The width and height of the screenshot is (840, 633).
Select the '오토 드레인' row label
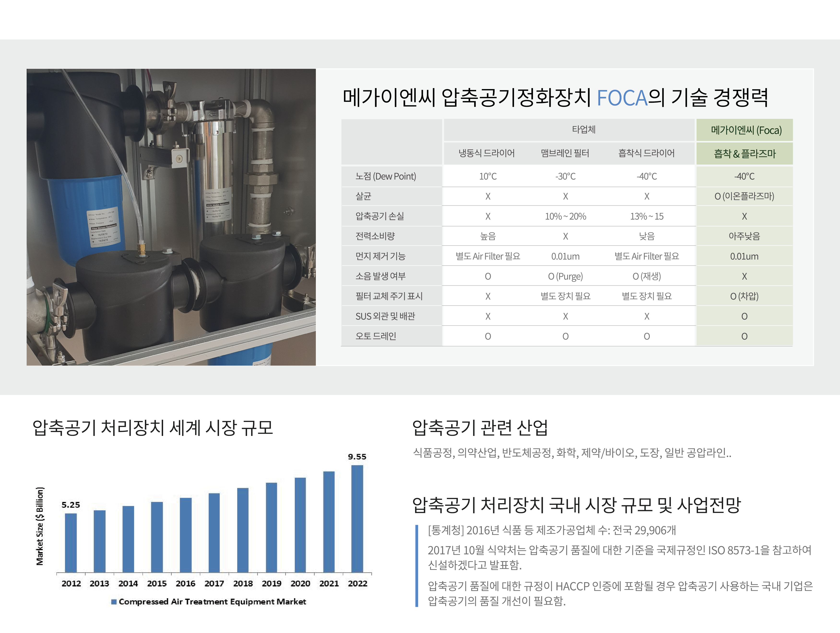(376, 336)
